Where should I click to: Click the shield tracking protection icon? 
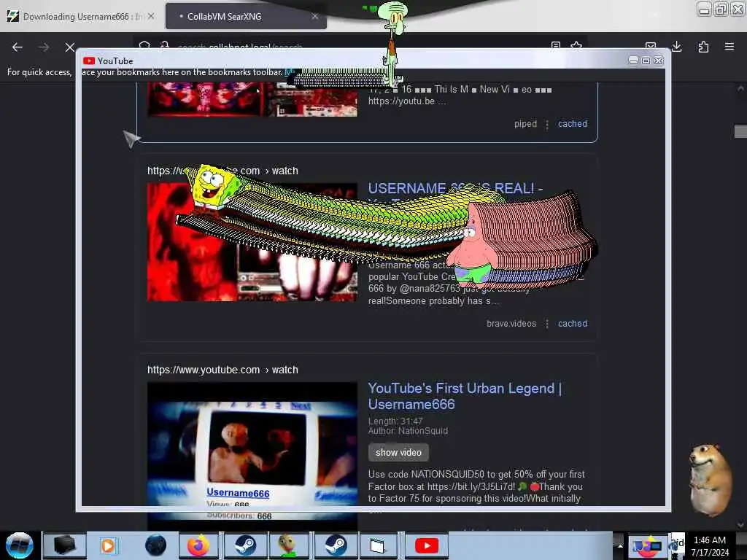(x=145, y=45)
